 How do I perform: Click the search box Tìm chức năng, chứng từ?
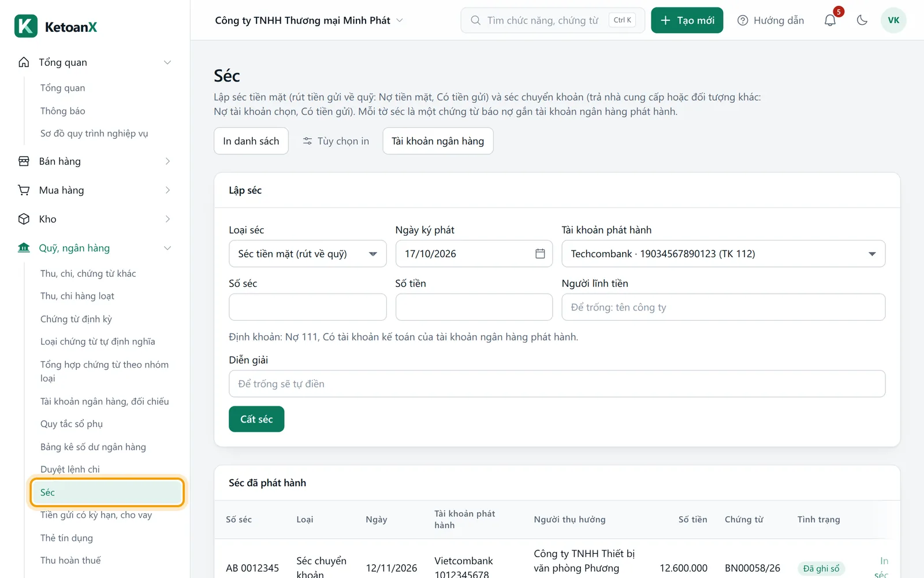pyautogui.click(x=553, y=20)
